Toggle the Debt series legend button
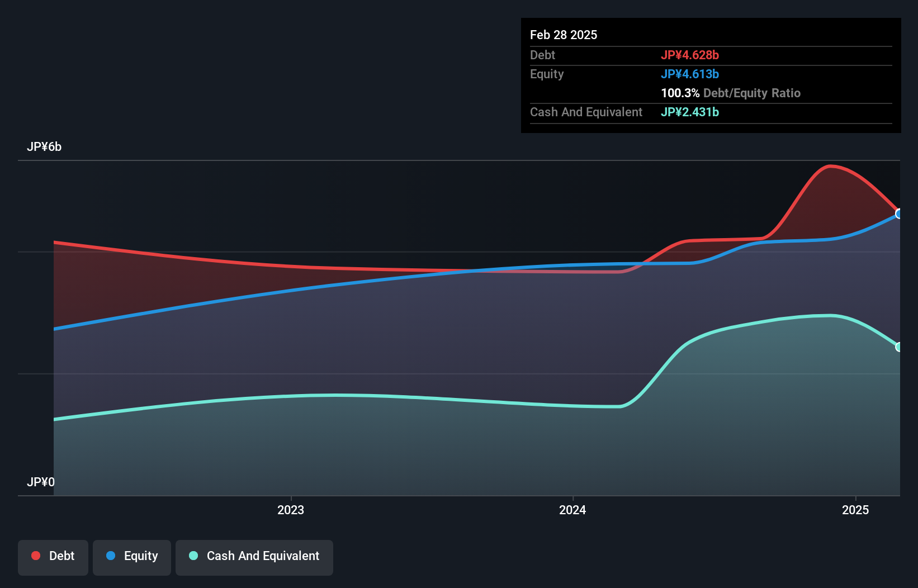 click(x=53, y=557)
